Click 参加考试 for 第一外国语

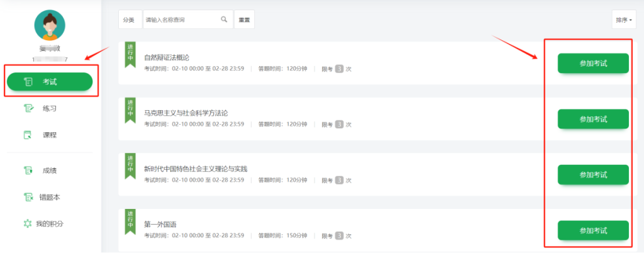pos(592,230)
